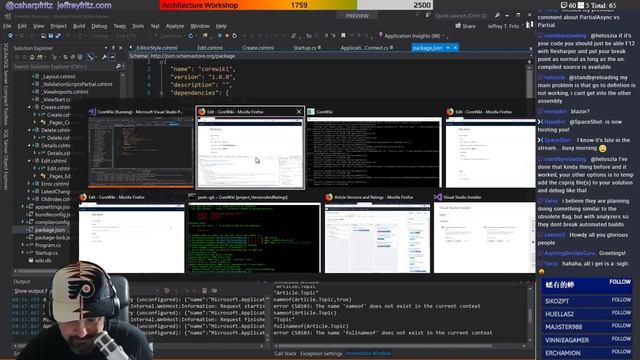Click the Stop Debugging red square icon

[227, 36]
